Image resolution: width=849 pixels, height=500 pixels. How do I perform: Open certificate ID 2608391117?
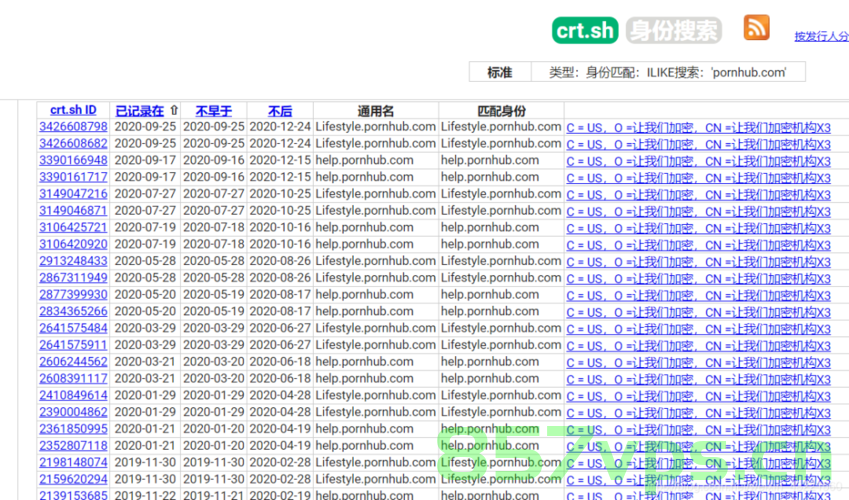click(73, 379)
